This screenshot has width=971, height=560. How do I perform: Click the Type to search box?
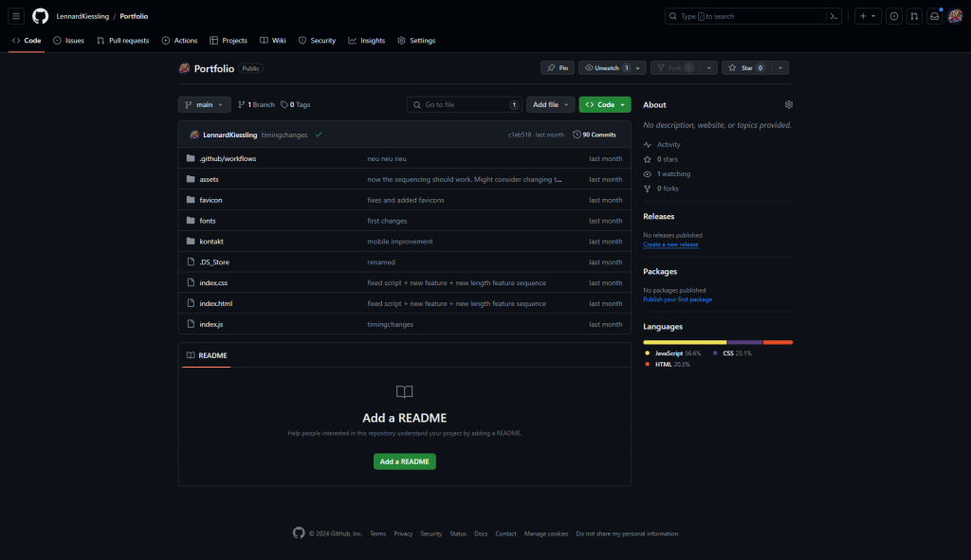[753, 16]
